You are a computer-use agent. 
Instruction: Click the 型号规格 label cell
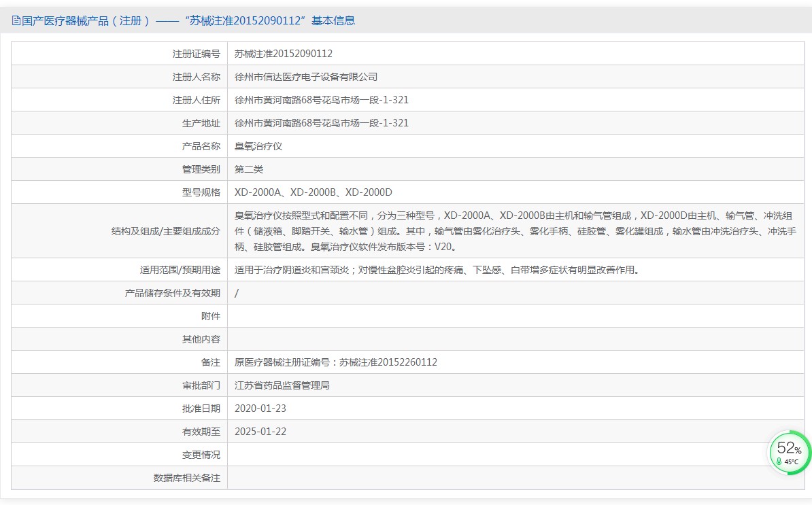(x=120, y=192)
